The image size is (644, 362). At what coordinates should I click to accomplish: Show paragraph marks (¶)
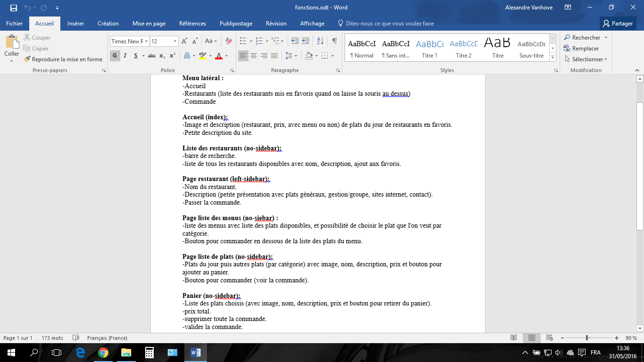click(x=334, y=41)
